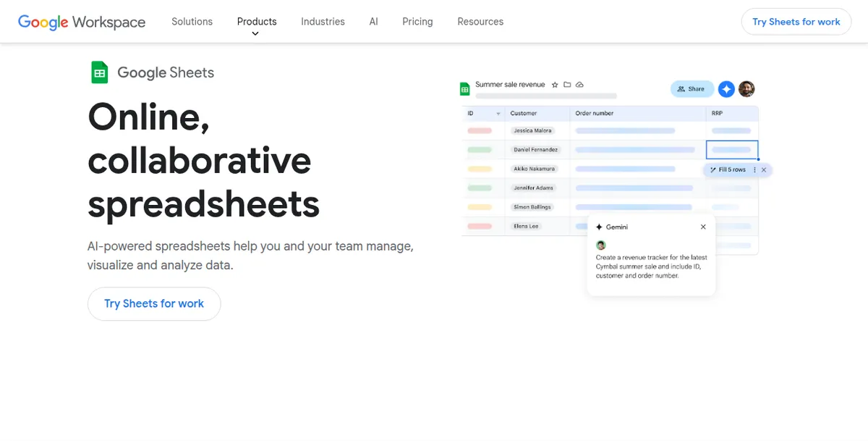
Task: Click the cloud status icon in sheet header
Action: tap(579, 85)
